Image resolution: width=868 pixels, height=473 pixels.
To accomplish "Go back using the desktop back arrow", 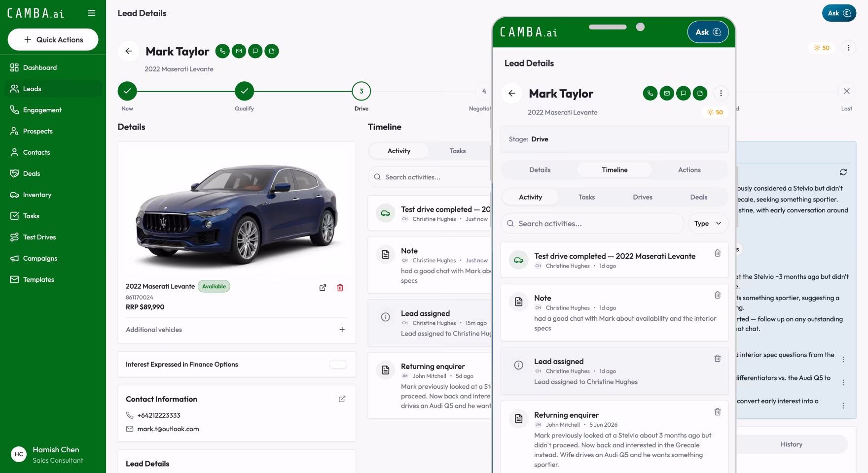I will [129, 51].
